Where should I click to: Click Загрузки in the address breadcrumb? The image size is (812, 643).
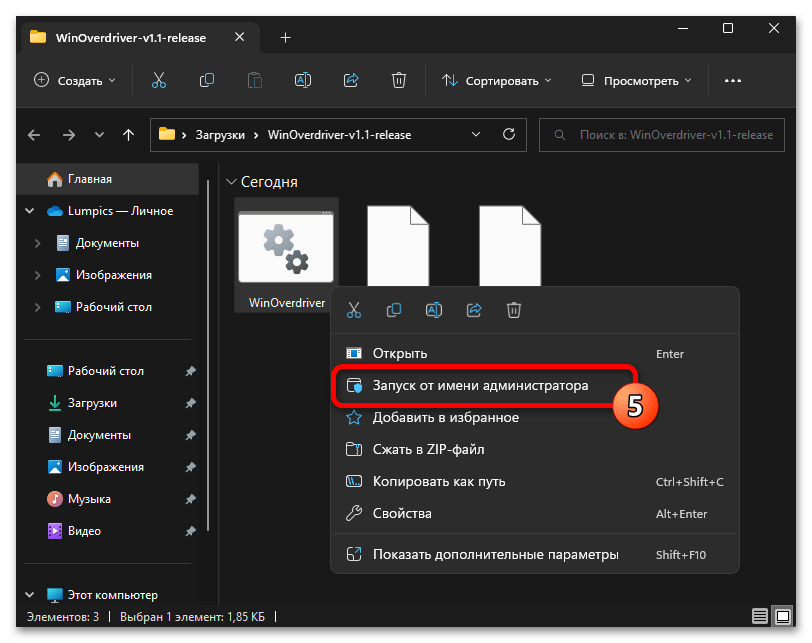pos(220,135)
